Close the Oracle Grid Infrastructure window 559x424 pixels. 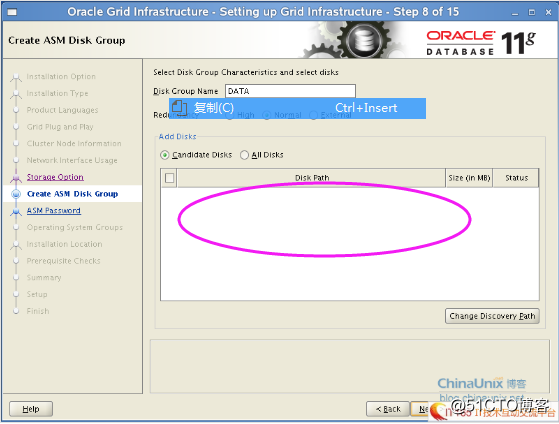click(x=549, y=12)
